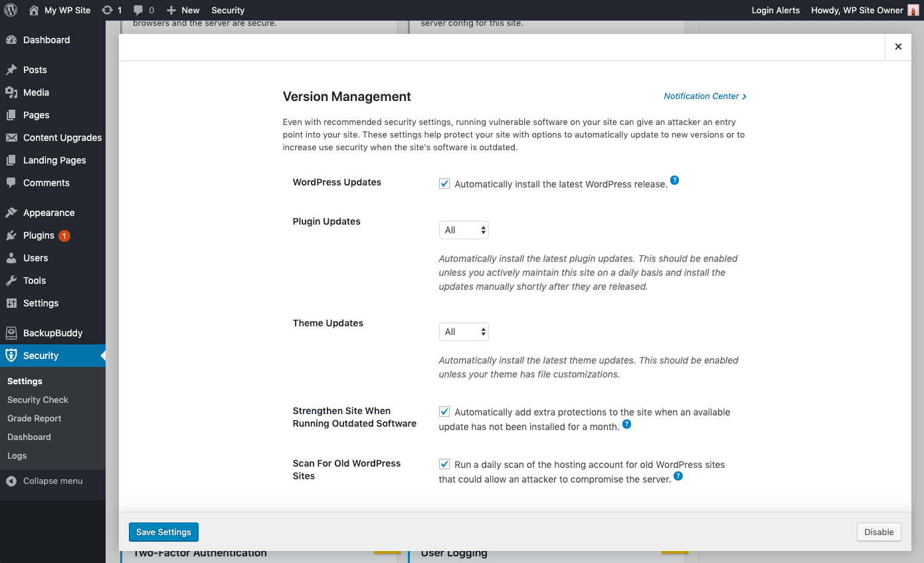Click the Pages icon in sidebar
This screenshot has width=924, height=563.
pyautogui.click(x=11, y=115)
